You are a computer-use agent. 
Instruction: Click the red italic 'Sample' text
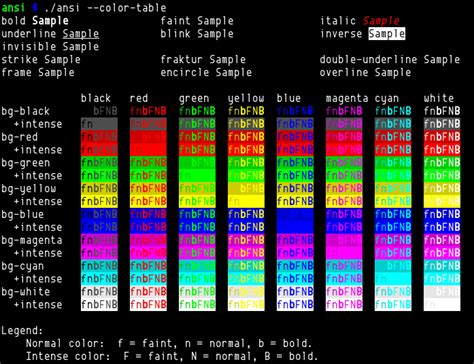click(x=381, y=21)
